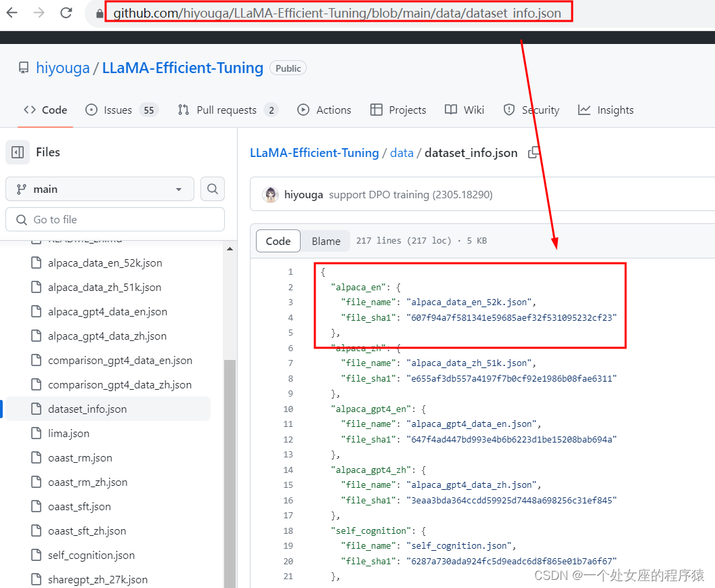Click the Pull requests count badge 2
The image size is (715, 588).
pyautogui.click(x=272, y=110)
